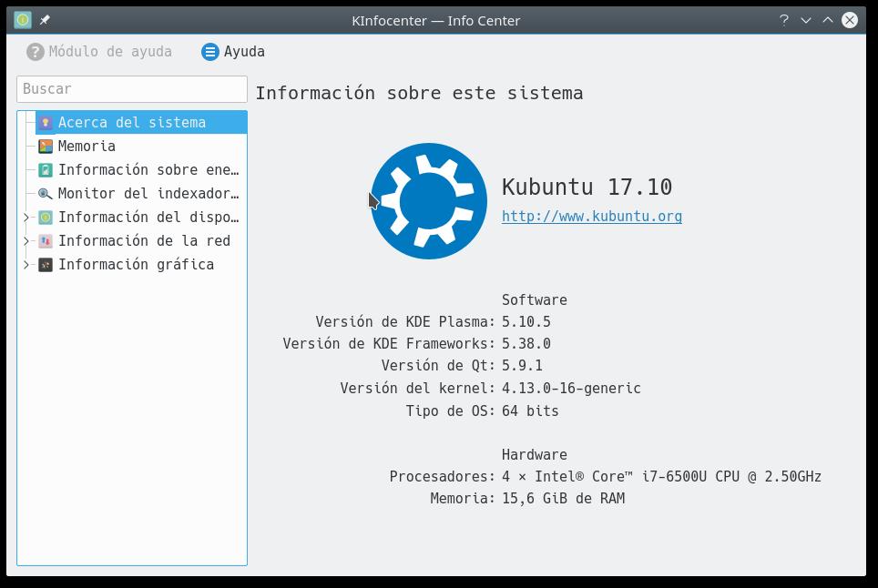Close the KInfocenter window
Viewport: 878px width, 588px height.
pos(850,20)
